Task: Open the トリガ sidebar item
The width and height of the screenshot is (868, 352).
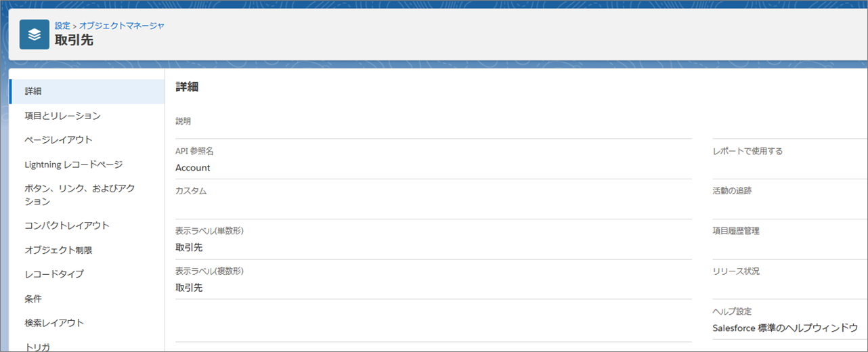Action: pos(37,347)
